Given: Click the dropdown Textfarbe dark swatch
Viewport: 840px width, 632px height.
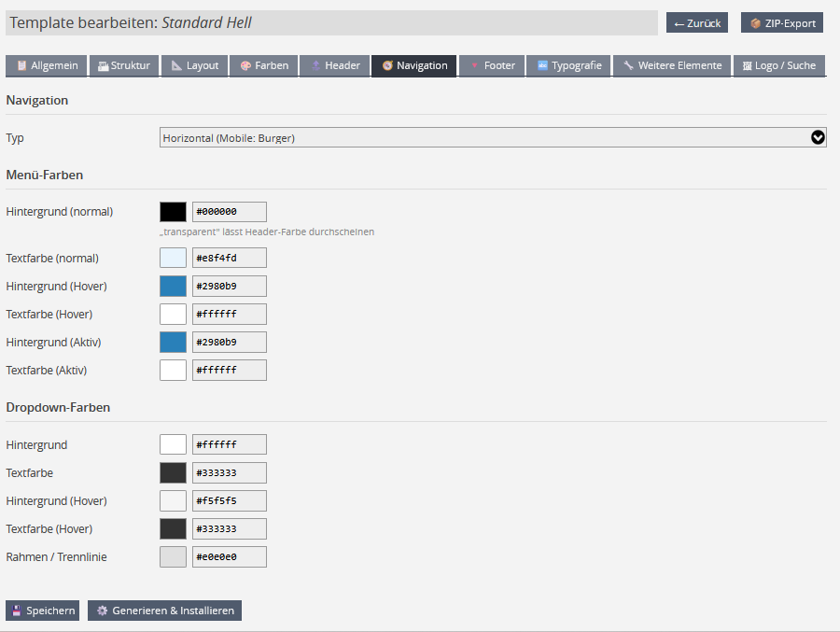Looking at the screenshot, I should coord(173,472).
